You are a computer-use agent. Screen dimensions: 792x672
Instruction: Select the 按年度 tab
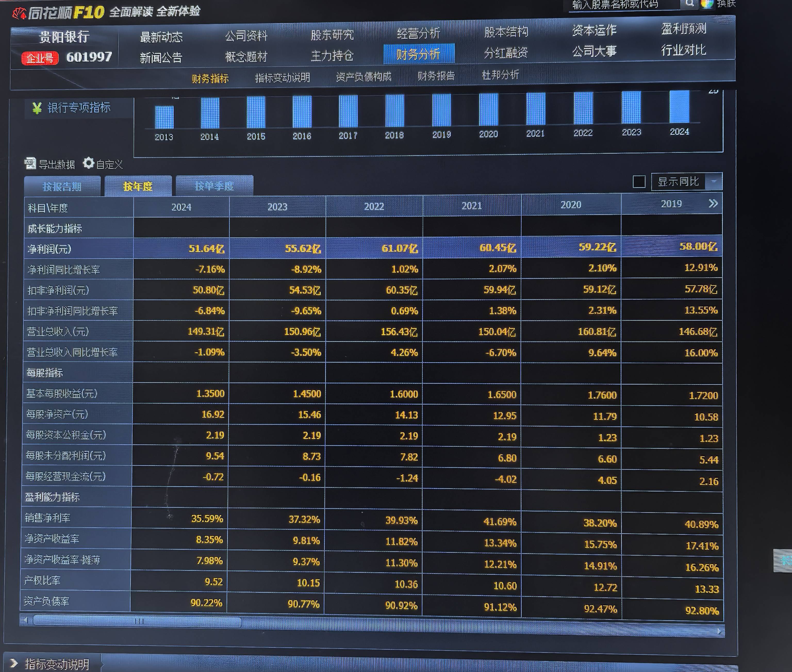click(x=138, y=186)
